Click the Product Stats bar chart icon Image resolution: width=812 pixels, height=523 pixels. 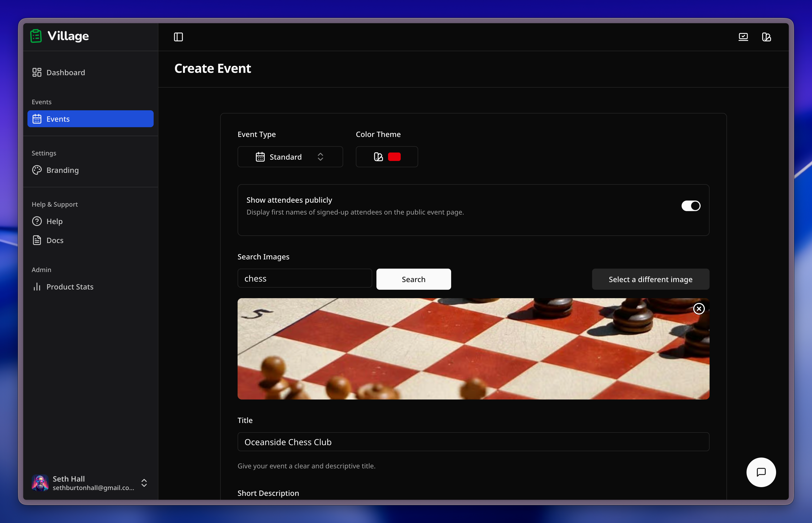[x=37, y=287]
